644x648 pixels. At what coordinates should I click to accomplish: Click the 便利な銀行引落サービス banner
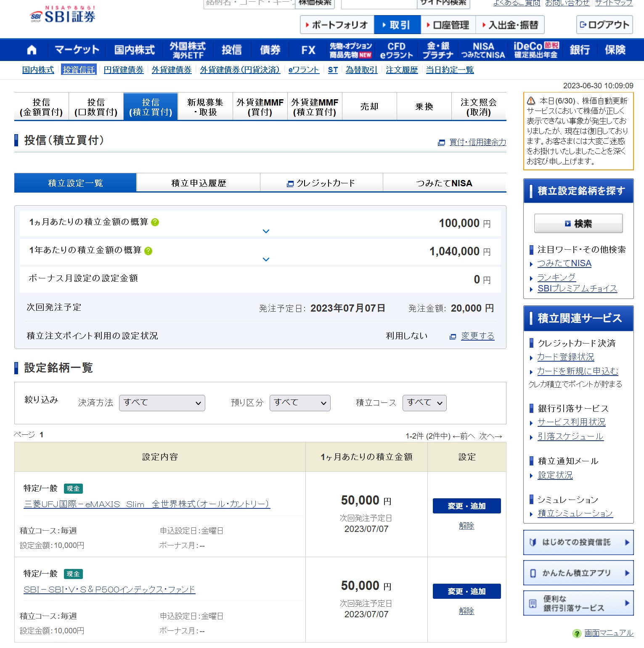coord(578,603)
